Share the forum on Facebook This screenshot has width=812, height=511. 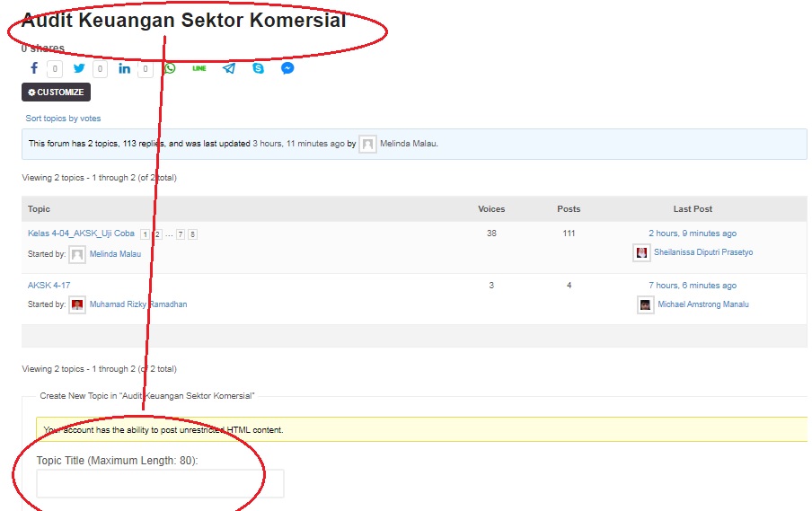(34, 68)
